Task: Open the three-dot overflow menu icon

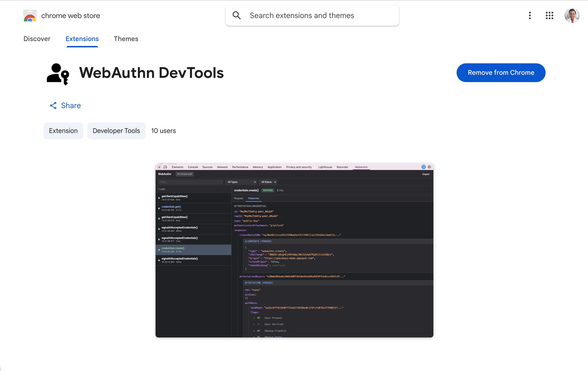Action: pos(530,15)
